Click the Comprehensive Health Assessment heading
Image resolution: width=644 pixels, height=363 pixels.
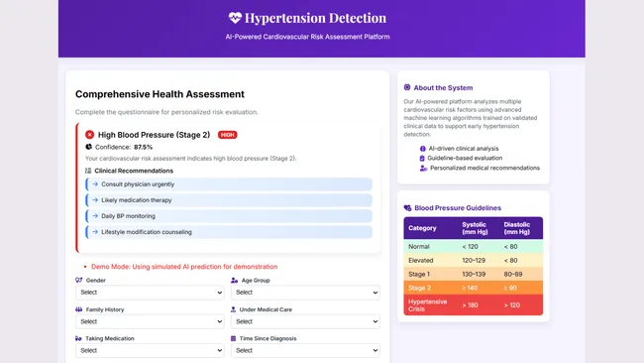tap(160, 94)
